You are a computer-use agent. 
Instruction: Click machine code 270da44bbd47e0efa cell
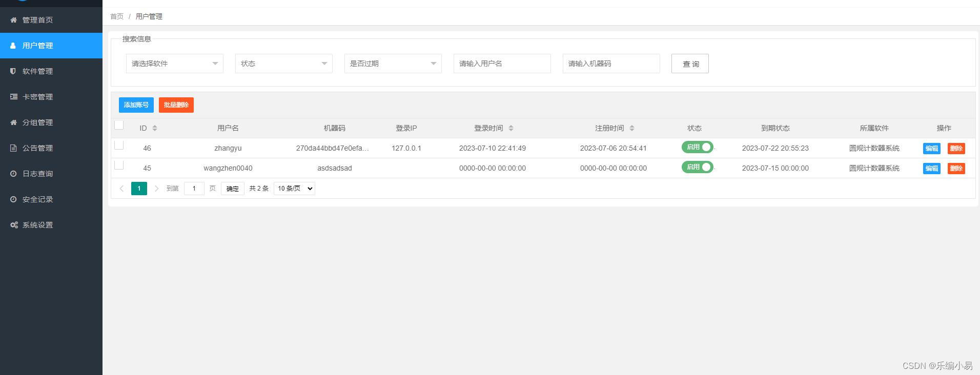333,148
